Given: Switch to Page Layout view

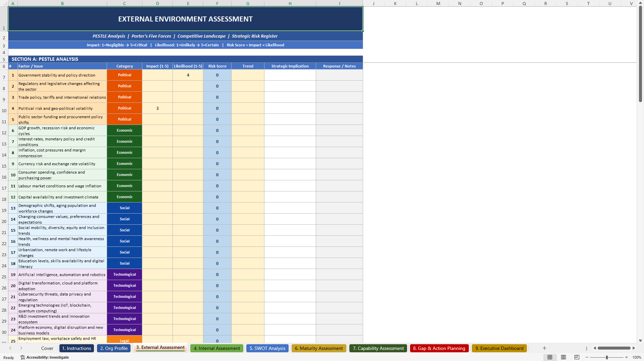Looking at the screenshot, I should pyautogui.click(x=563, y=357).
